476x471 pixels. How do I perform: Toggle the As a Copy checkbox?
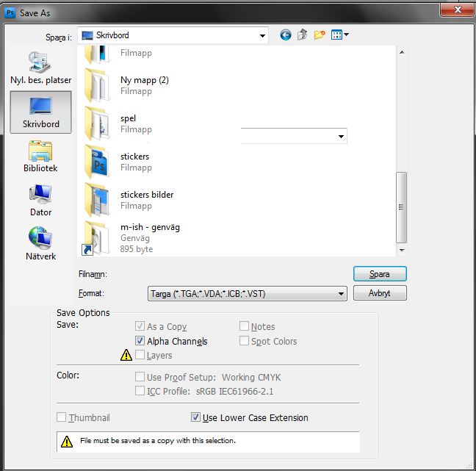[x=140, y=326]
